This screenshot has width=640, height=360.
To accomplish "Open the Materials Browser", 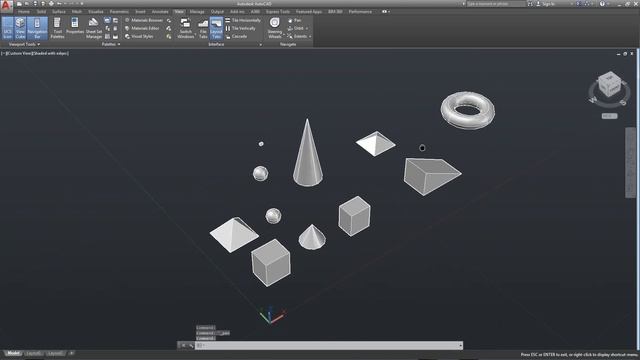I will point(144,20).
